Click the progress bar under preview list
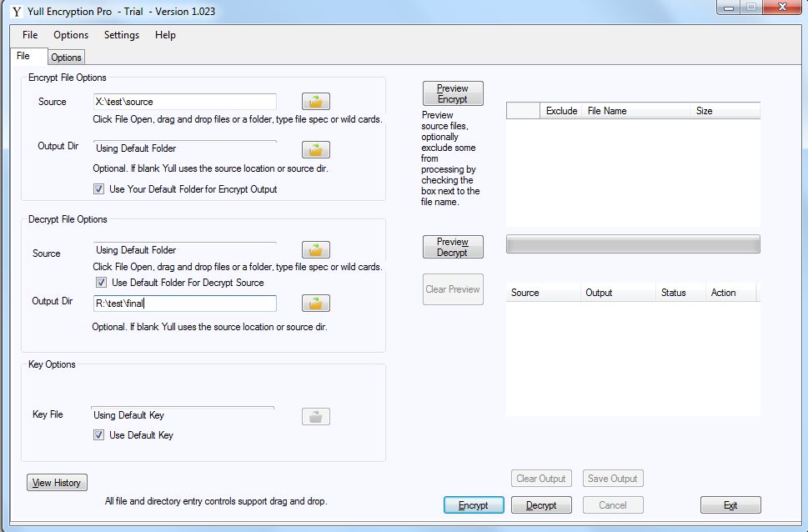 [633, 243]
